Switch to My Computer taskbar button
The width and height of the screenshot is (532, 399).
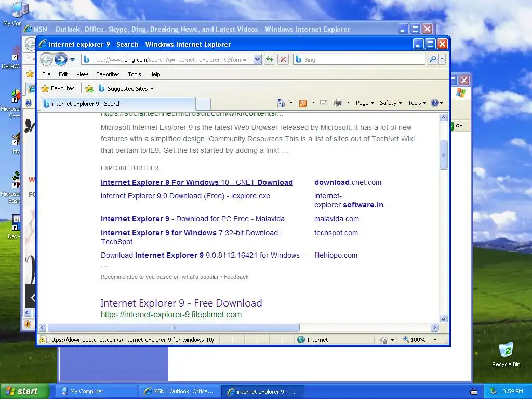tap(96, 391)
